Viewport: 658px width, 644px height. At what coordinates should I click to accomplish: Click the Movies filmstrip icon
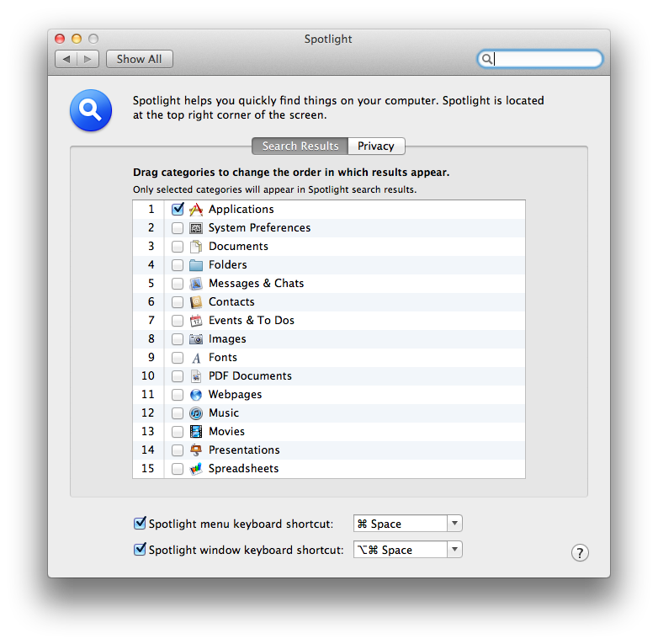click(x=196, y=432)
